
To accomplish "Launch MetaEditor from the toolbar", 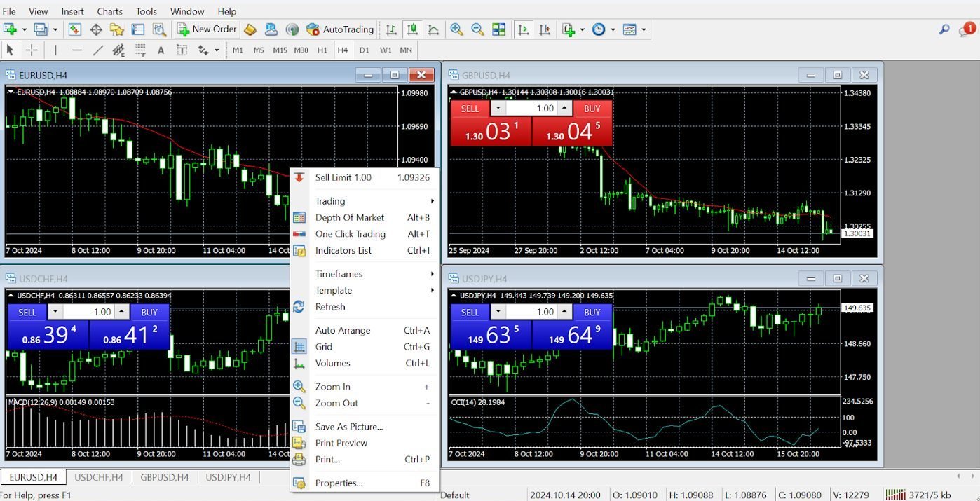I will pos(250,29).
